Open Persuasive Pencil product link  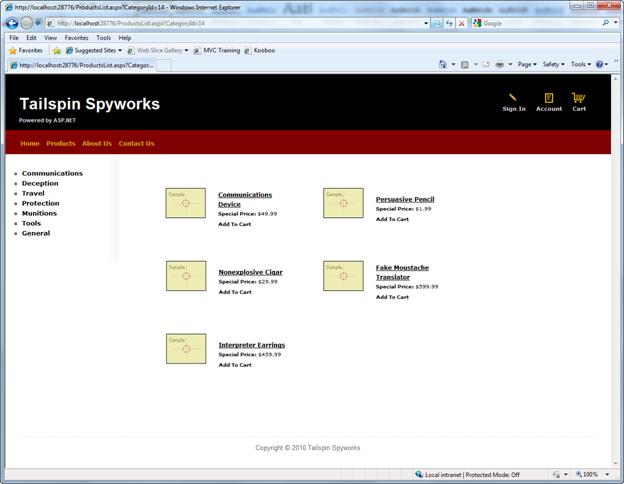pyautogui.click(x=405, y=199)
